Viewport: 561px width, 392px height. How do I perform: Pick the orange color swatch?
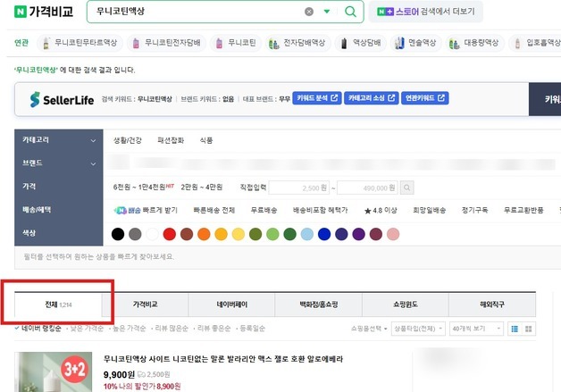(x=204, y=234)
